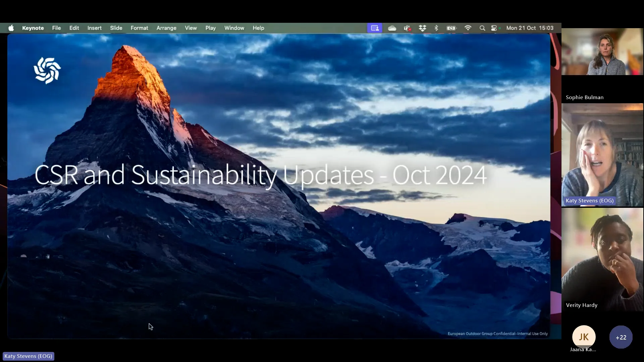This screenshot has height=362, width=644.
Task: Open the Play menu in Keynote
Action: pos(210,28)
